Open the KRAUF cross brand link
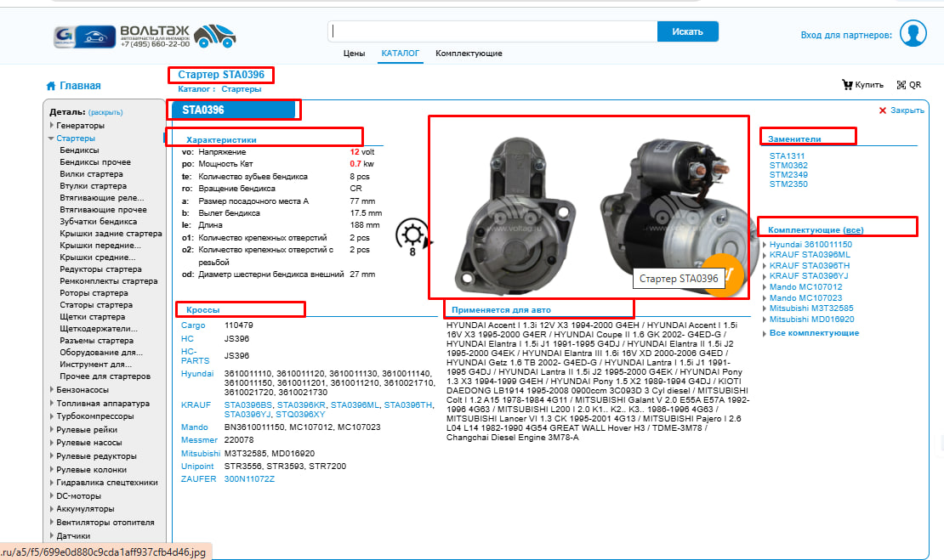Viewport: 944px width, 560px height. [196, 404]
